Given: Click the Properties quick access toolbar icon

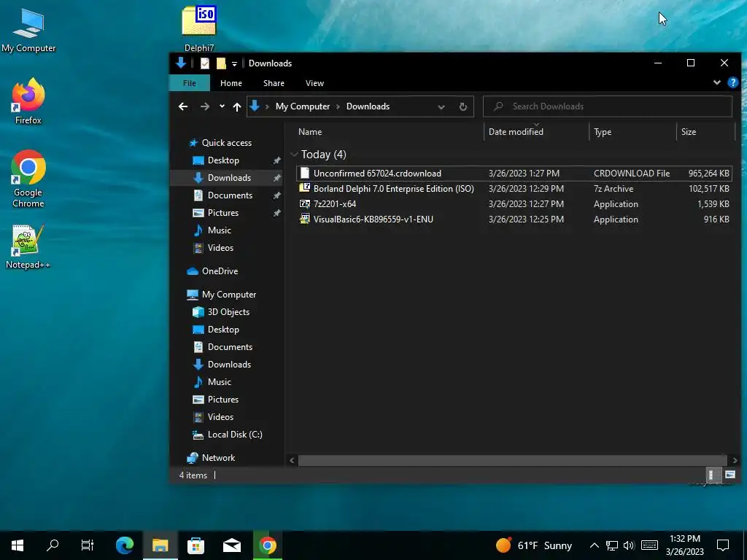Looking at the screenshot, I should [205, 63].
